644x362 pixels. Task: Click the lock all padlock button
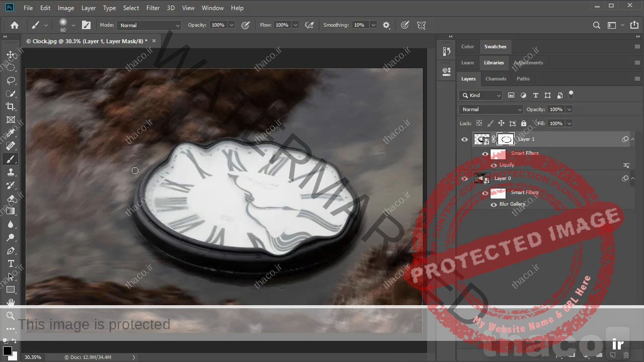(x=524, y=123)
